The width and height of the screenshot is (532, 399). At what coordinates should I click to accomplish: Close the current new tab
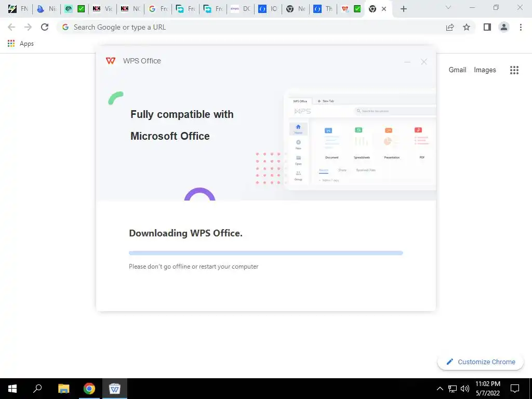tap(384, 9)
